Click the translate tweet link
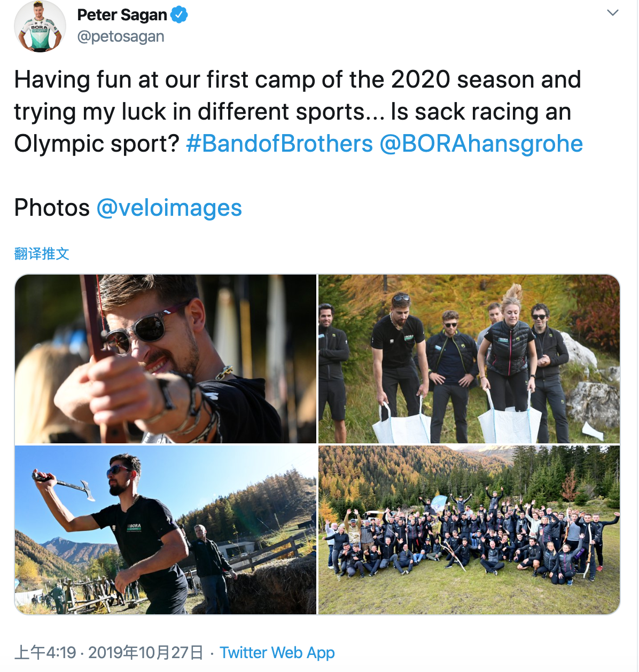The height and width of the screenshot is (672, 639). pyautogui.click(x=42, y=253)
